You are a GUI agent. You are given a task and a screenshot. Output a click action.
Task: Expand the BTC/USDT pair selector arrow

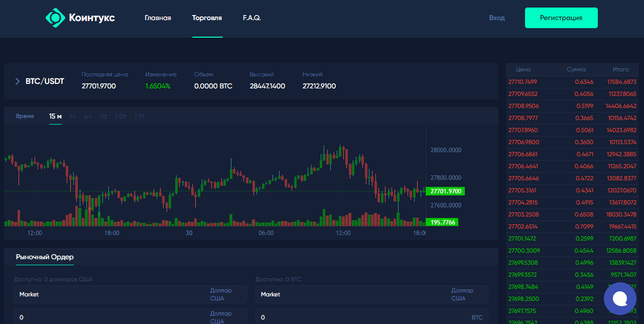[x=17, y=81]
